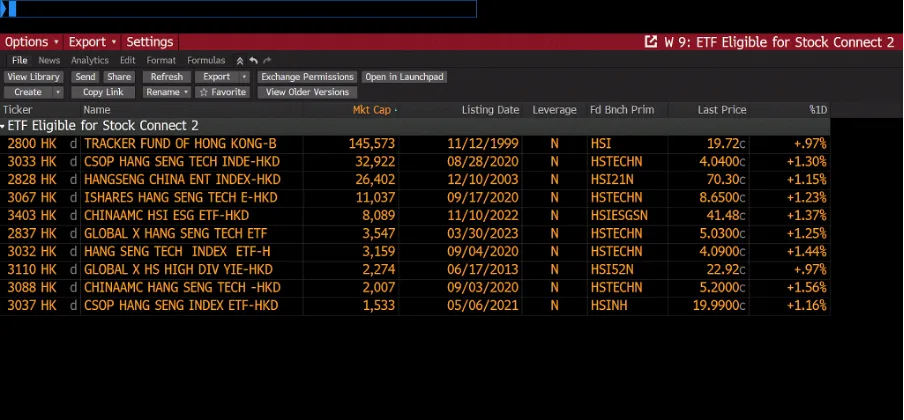Screen dimensions: 904x420
Task: Click GLOBAL X HS HIGH DIV YIE-HKD name
Action: [178, 269]
